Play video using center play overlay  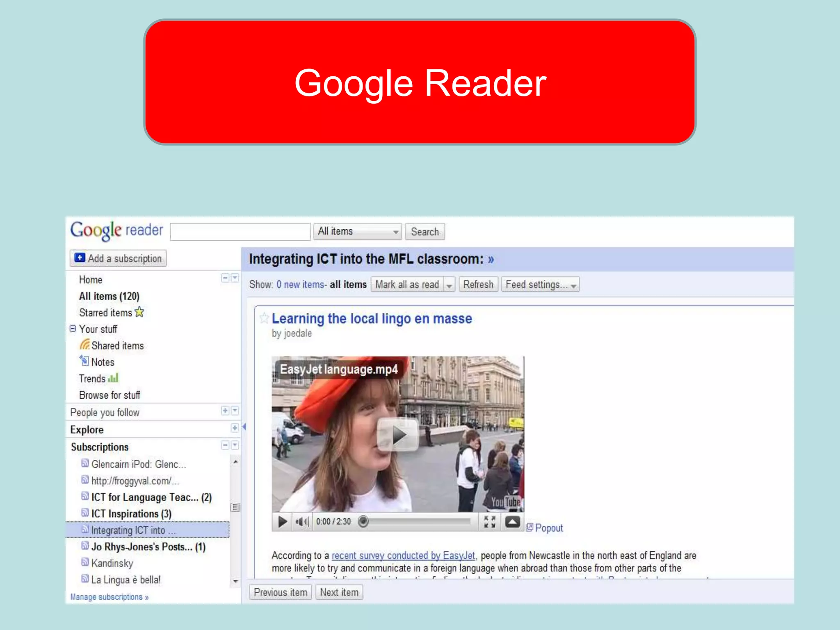coord(398,435)
